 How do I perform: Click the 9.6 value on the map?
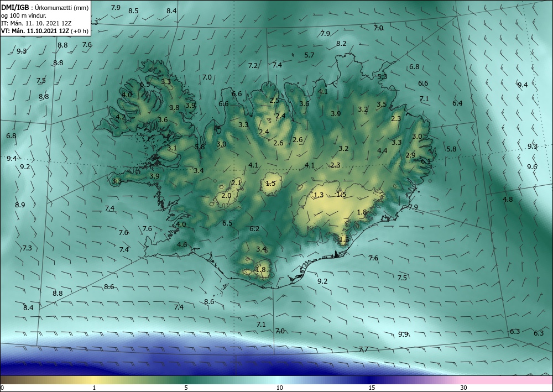(x=532, y=167)
